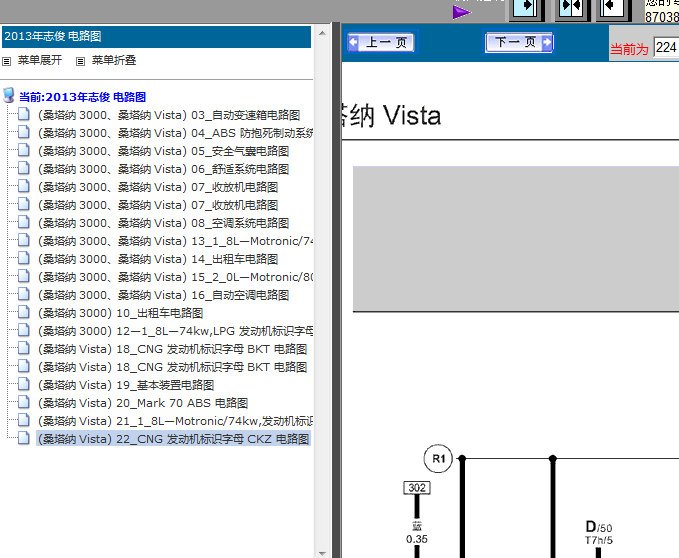Select root node 当前:2013年志俊 电路图
Image resolution: width=679 pixels, height=558 pixels.
point(82,97)
